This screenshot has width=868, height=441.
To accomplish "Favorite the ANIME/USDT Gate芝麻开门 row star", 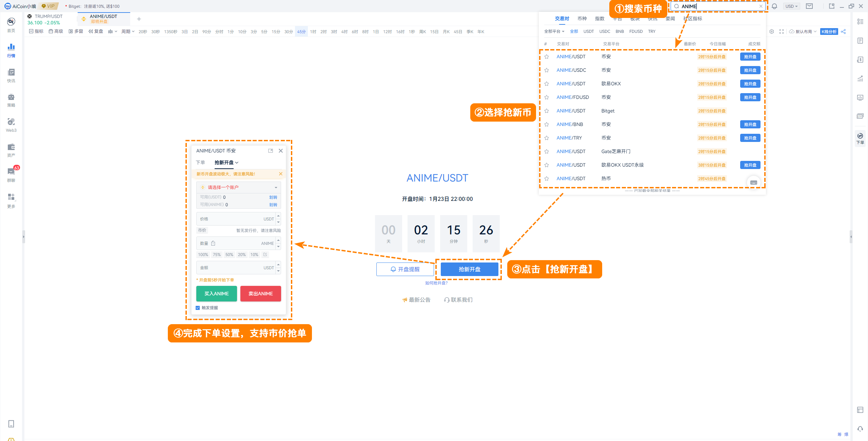I will click(x=547, y=151).
